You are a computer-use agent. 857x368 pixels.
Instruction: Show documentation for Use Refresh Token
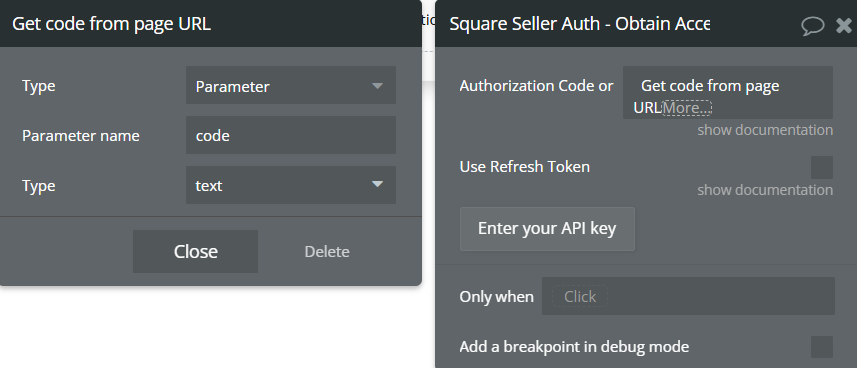(765, 190)
